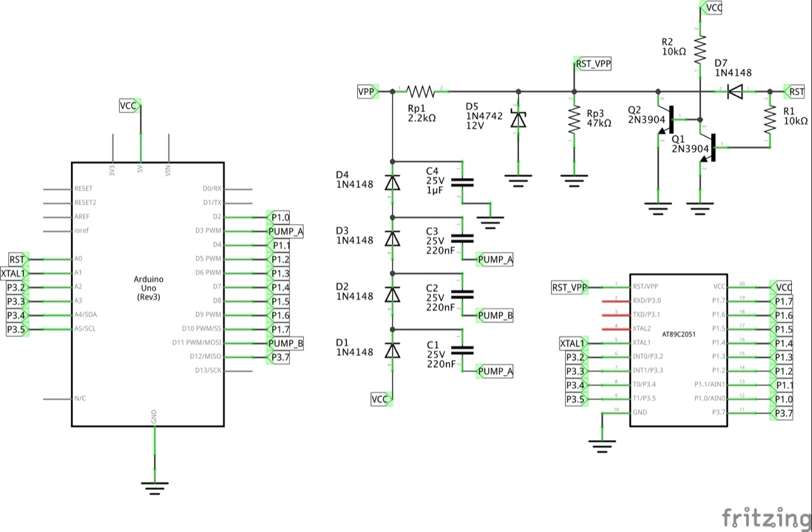812x532 pixels.
Task: Click diode D1 1N4148 symbol
Action: 392,350
